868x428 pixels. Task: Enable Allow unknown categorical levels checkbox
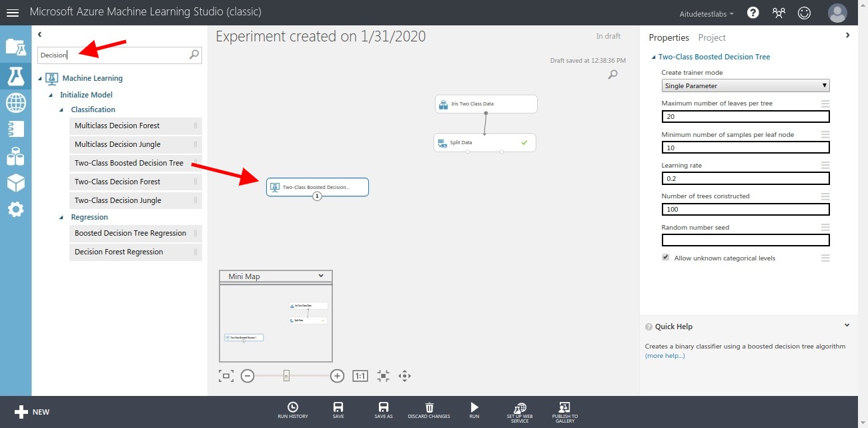665,257
